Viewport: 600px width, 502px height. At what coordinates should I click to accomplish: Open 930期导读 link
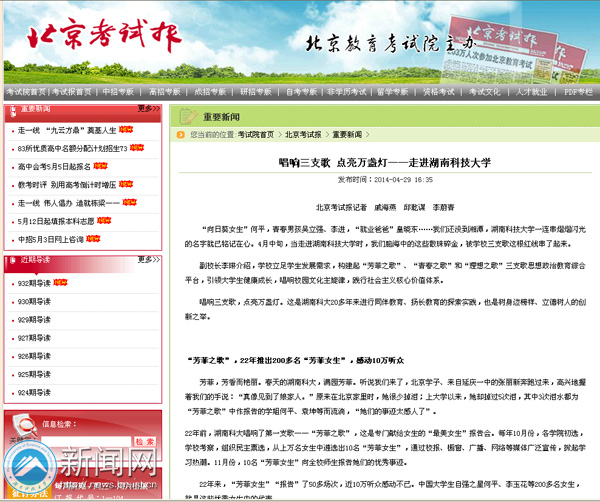click(x=34, y=302)
